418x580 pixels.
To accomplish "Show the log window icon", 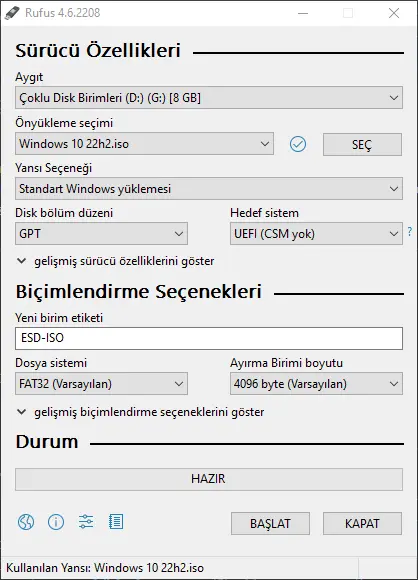I will coord(116,522).
